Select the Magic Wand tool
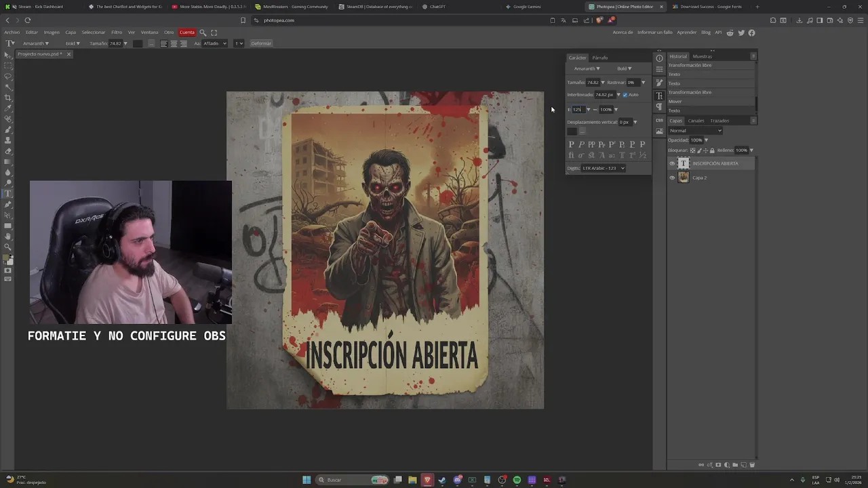Viewport: 868px width, 488px height. 8,87
